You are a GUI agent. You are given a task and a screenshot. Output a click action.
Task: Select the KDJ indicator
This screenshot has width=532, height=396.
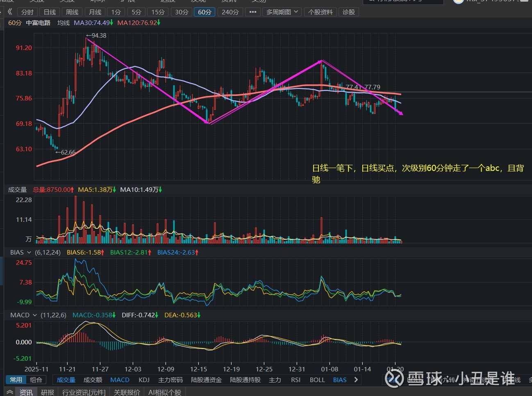coord(144,380)
